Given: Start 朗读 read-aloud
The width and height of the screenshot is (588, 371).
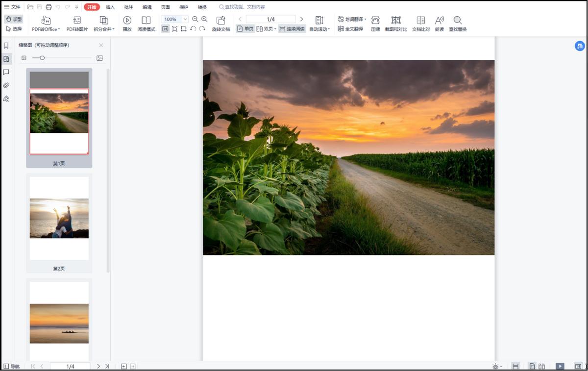Looking at the screenshot, I should [x=440, y=24].
